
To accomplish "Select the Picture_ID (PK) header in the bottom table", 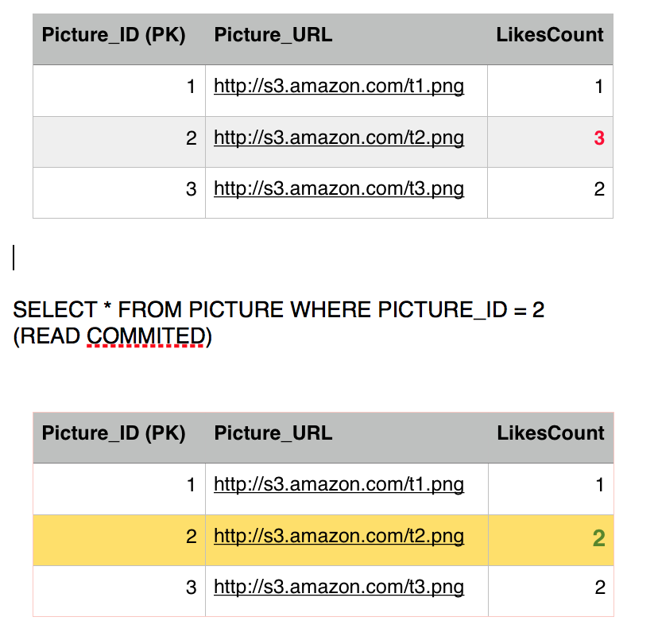I will 113,433.
